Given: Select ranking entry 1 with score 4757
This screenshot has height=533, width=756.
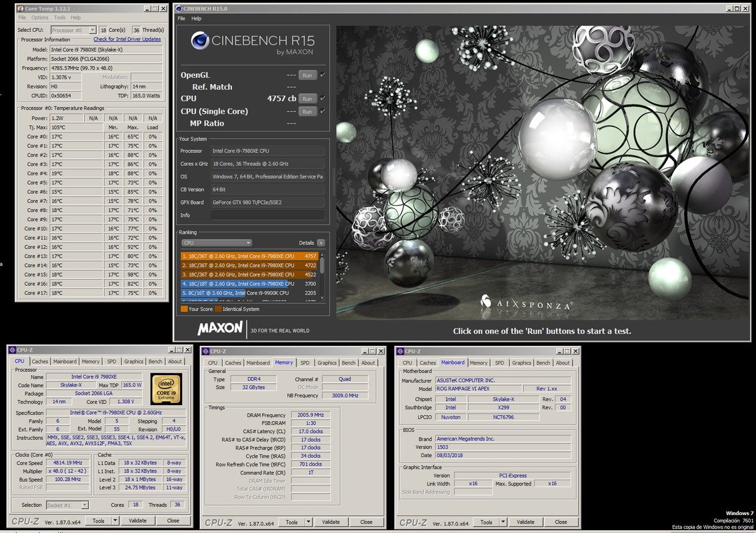Looking at the screenshot, I should [249, 257].
